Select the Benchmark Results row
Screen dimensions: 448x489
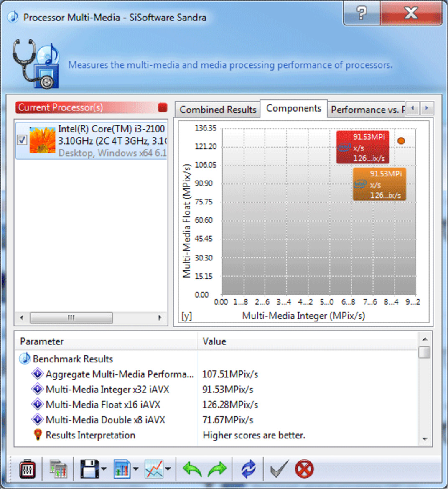coord(216,359)
